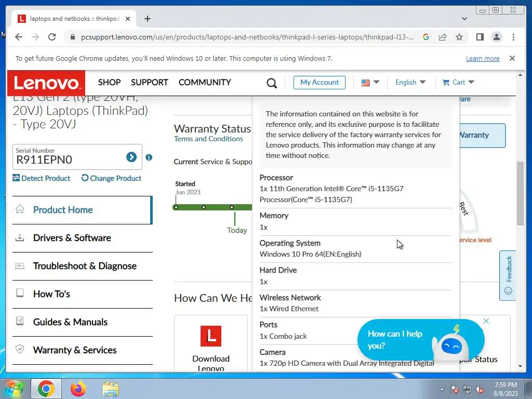Dismiss the Chrome update notification bar
Screen dimensions: 532x399
(x=512, y=58)
